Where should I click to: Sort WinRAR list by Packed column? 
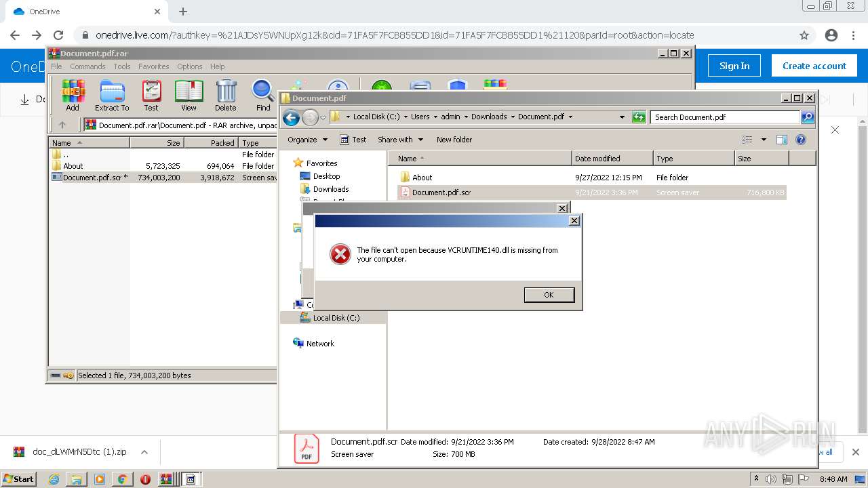click(x=211, y=143)
